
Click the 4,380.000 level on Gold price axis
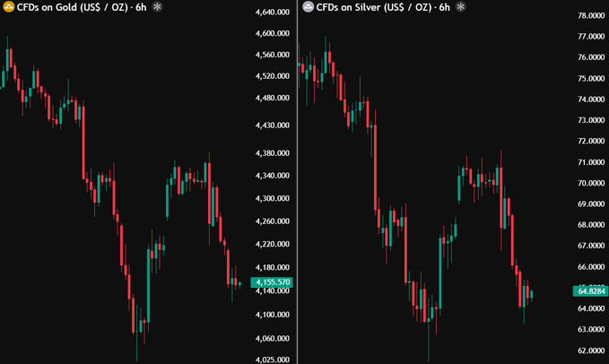tap(273, 153)
